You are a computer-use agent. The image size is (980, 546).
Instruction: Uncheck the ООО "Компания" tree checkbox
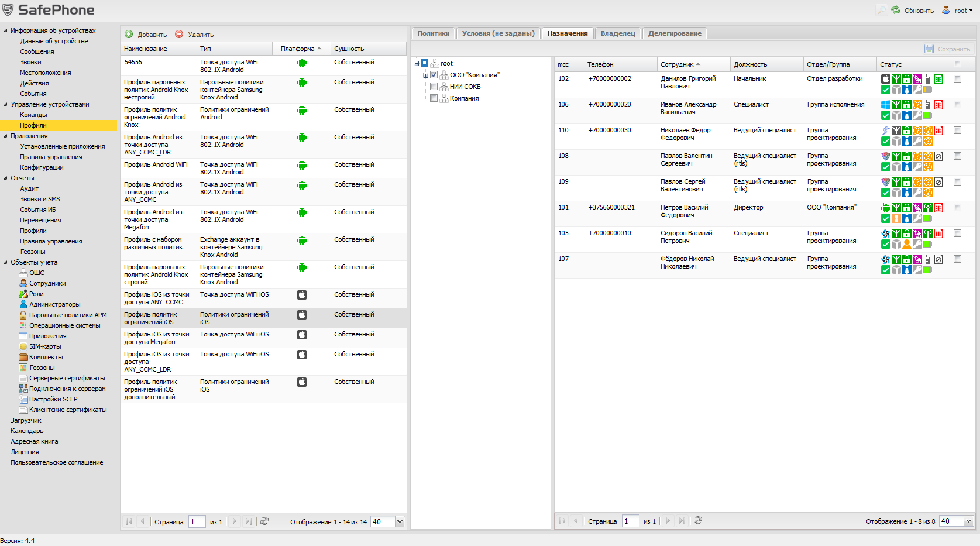(x=434, y=75)
